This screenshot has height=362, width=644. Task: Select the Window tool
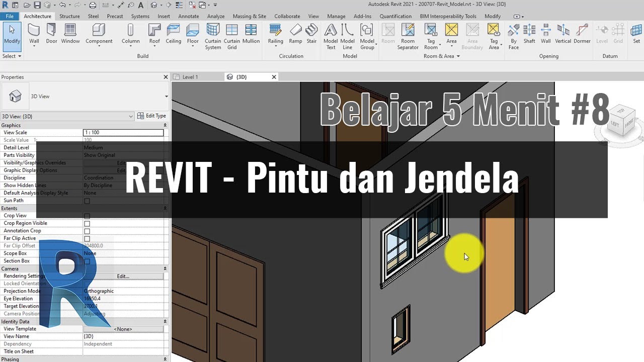(70, 34)
